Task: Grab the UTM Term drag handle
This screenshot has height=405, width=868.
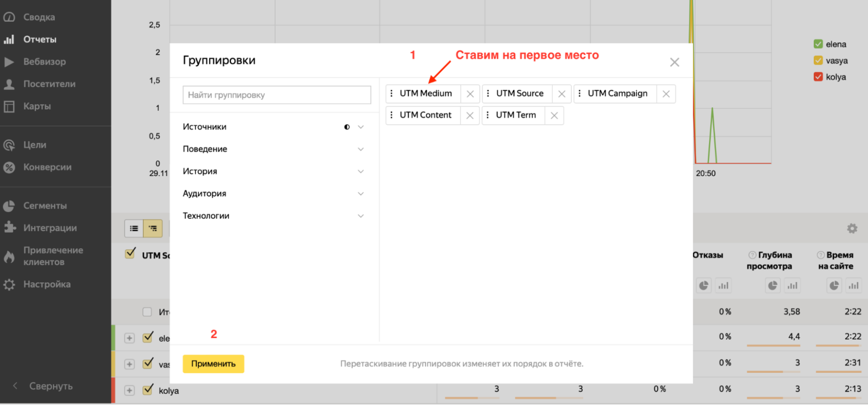Action: click(487, 115)
